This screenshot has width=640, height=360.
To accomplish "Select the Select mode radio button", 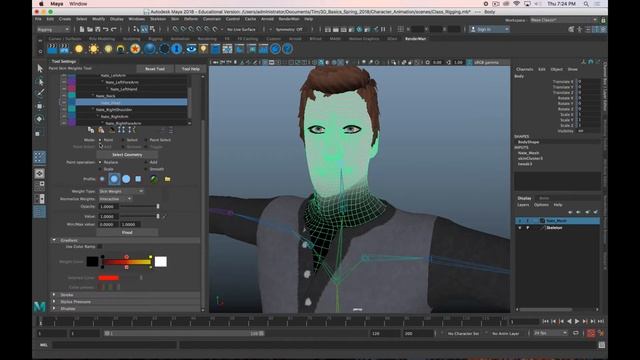I will (x=123, y=140).
